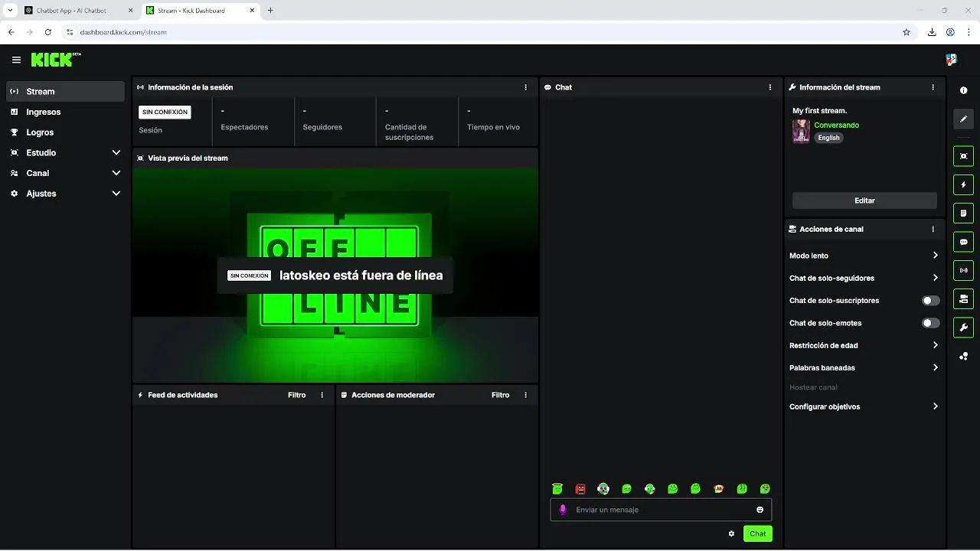Select the headphones emote
This screenshot has width=980, height=551.
[x=603, y=488]
